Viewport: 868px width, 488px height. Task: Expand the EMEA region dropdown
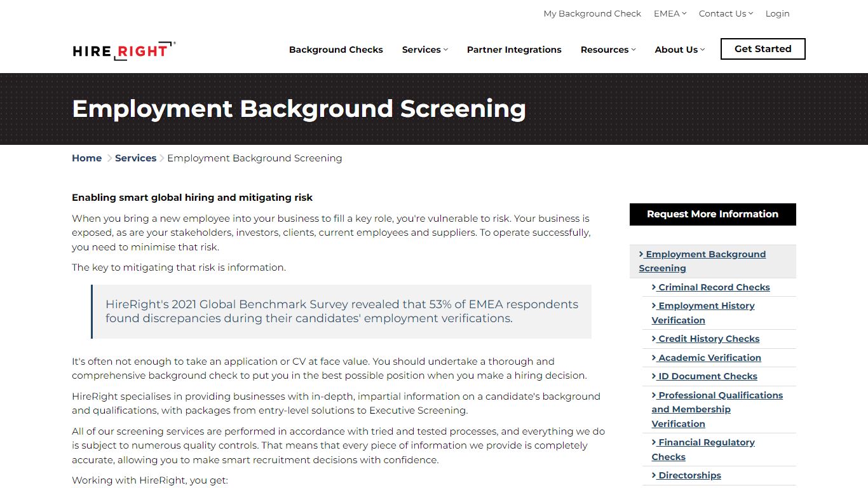click(670, 13)
